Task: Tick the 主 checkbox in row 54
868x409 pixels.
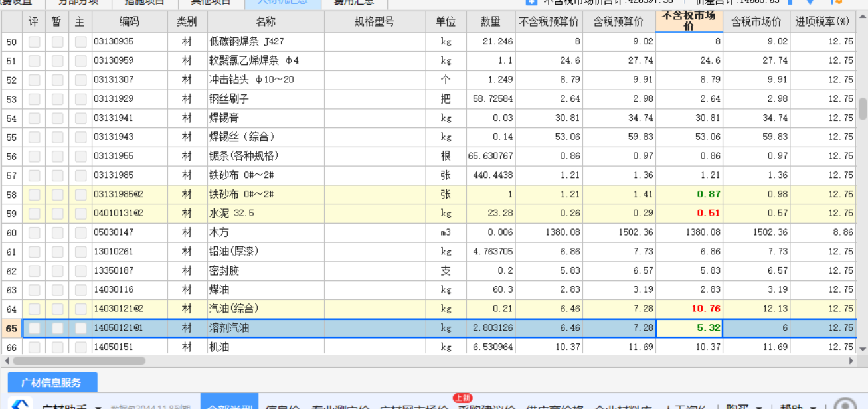Action: pyautogui.click(x=80, y=118)
